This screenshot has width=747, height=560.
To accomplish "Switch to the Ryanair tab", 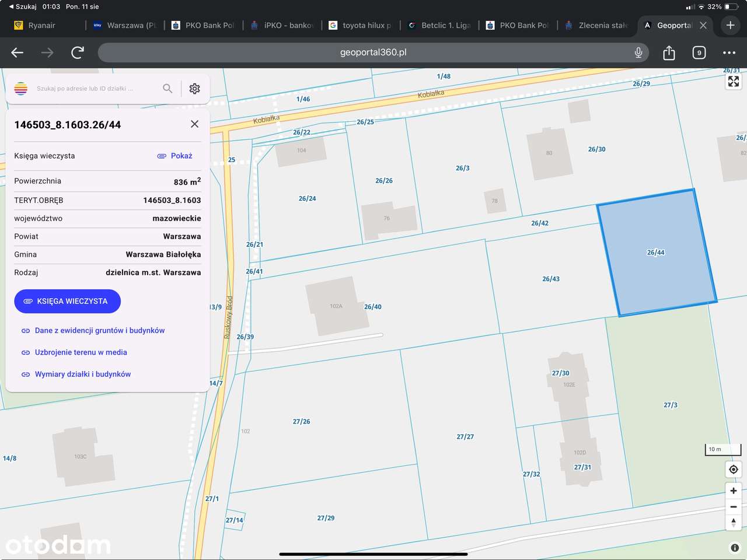I will (x=41, y=26).
